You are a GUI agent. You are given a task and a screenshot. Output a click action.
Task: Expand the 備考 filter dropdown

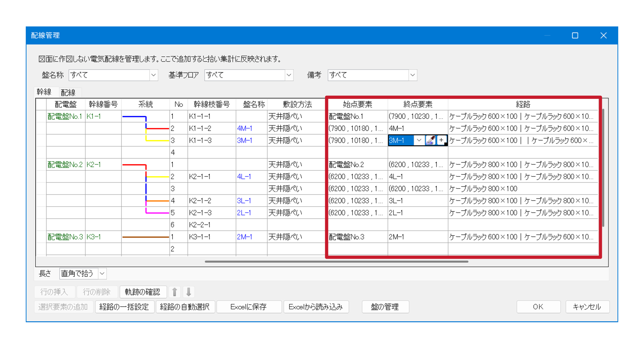(x=413, y=75)
